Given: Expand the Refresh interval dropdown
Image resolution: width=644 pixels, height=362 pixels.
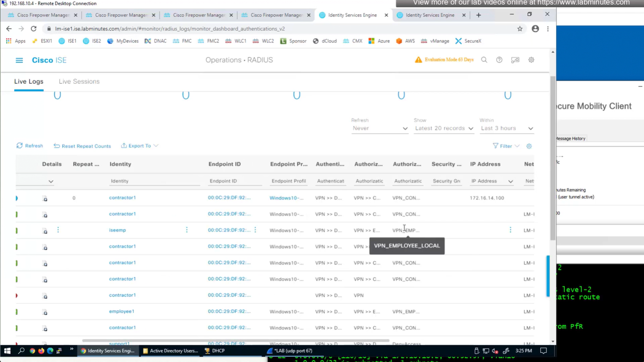Looking at the screenshot, I should click(379, 129).
